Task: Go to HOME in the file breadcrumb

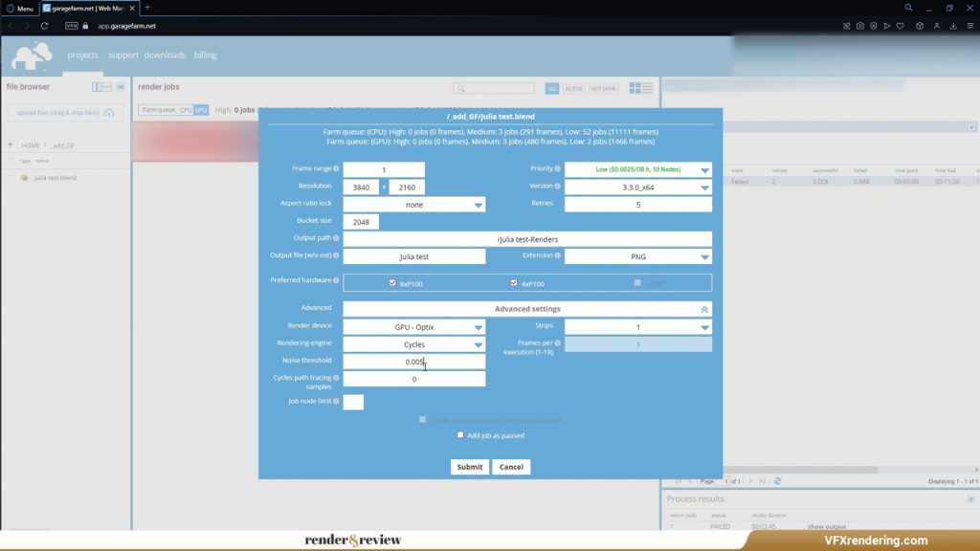Action: [30, 145]
